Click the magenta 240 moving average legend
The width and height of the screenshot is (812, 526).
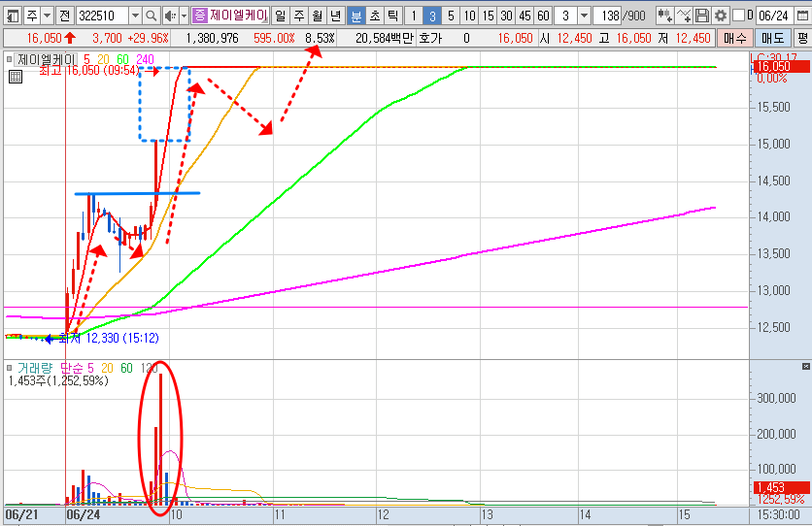click(145, 59)
